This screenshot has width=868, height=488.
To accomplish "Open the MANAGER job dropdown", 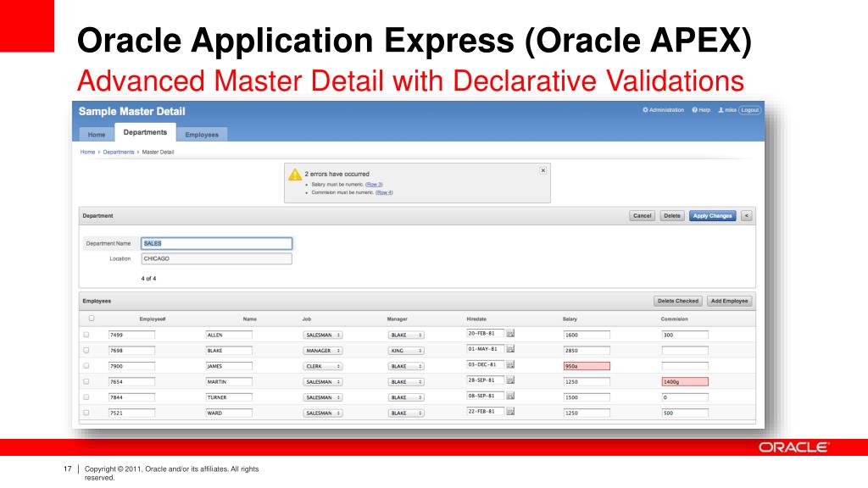I will tap(323, 351).
